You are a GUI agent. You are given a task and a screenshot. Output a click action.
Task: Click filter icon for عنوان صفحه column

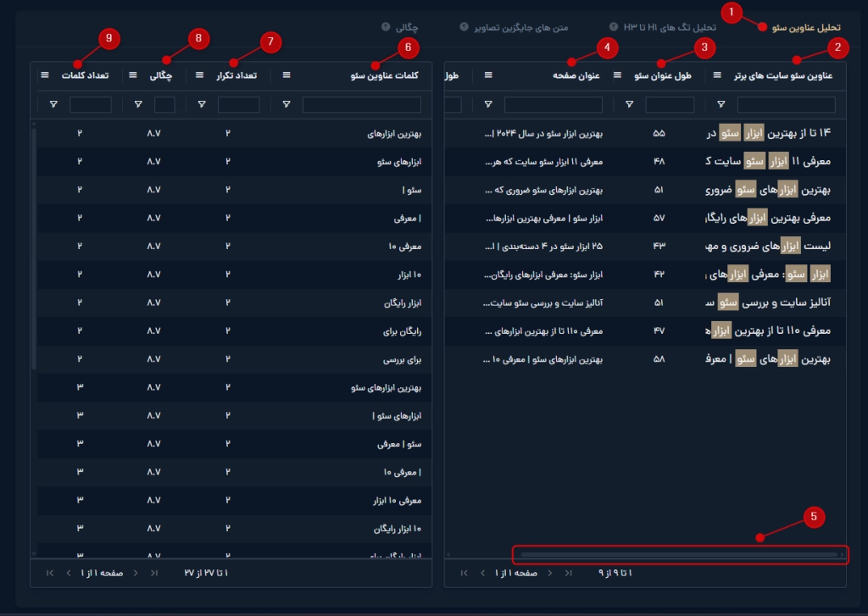pos(487,104)
